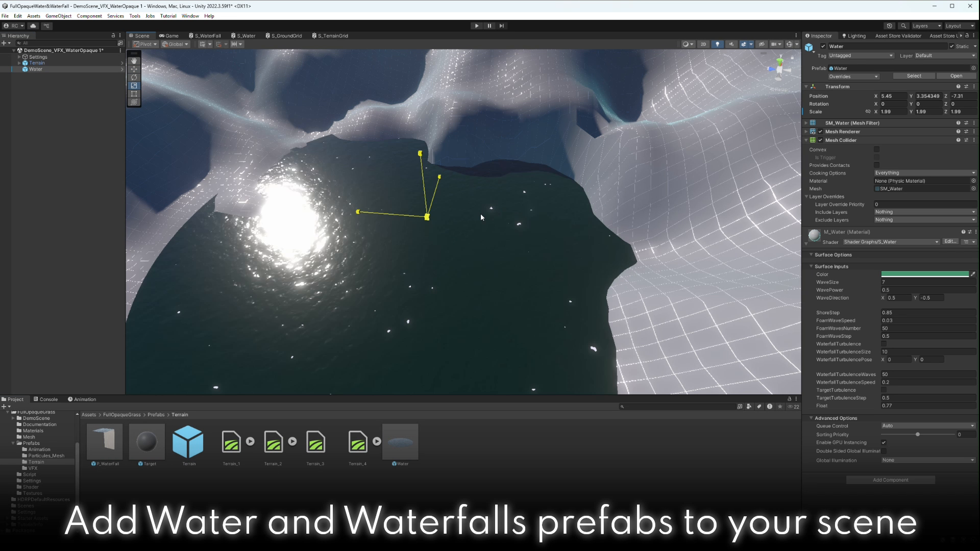The height and width of the screenshot is (551, 980).
Task: Select the Hand view tool
Action: pyautogui.click(x=134, y=61)
